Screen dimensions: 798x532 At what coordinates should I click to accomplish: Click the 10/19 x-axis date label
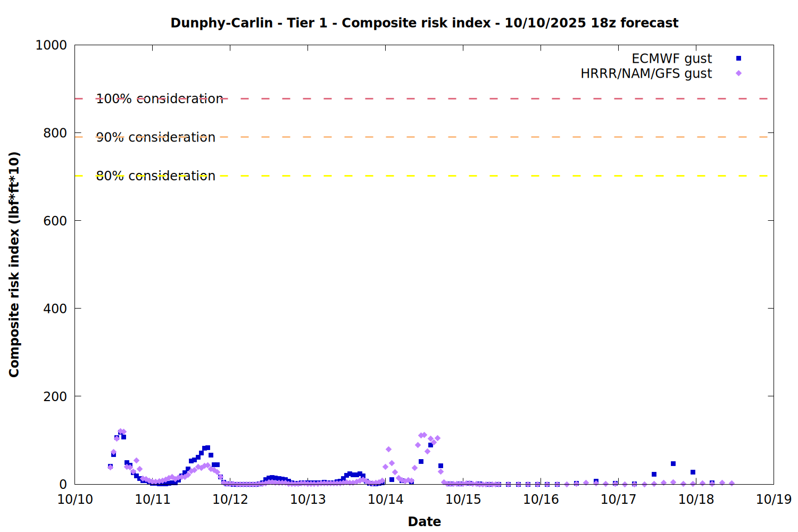point(774,500)
